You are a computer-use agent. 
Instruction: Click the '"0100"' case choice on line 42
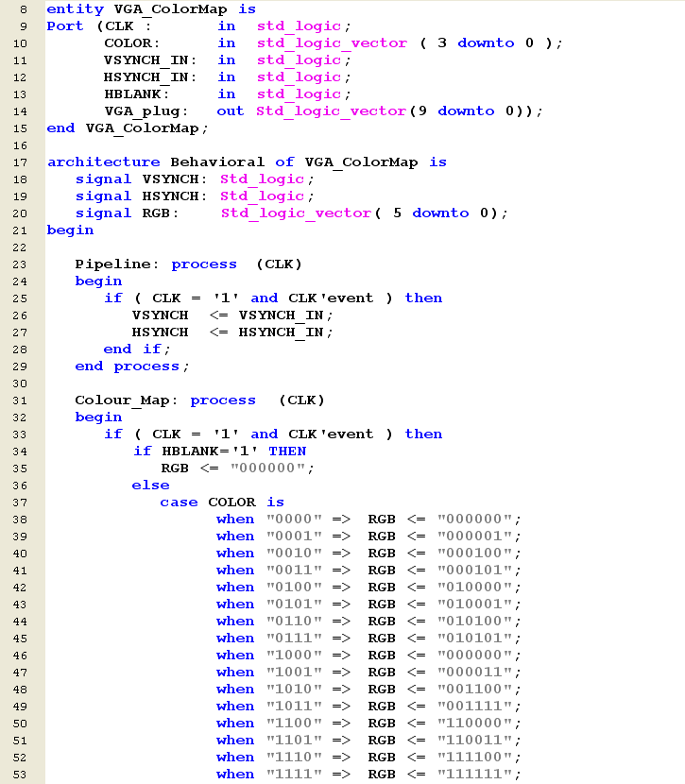[294, 587]
